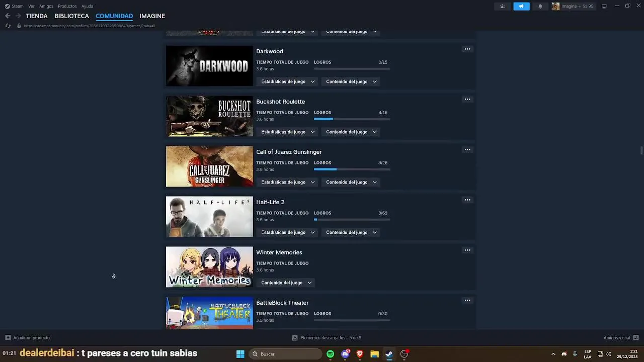The height and width of the screenshot is (362, 644).
Task: Open Spotify from the taskbar
Action: pyautogui.click(x=330, y=354)
